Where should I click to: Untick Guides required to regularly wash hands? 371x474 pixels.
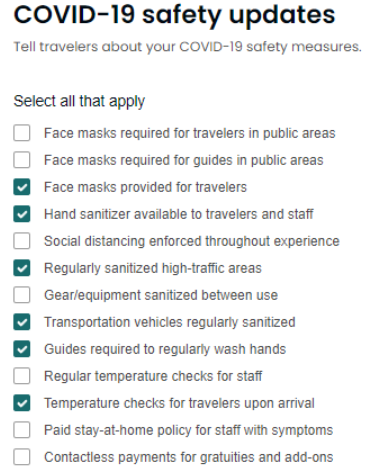pyautogui.click(x=22, y=349)
